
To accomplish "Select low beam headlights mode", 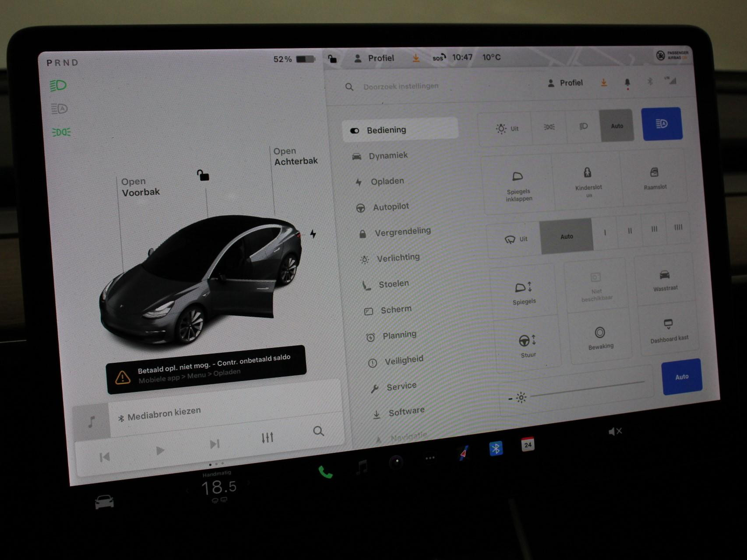I will [583, 126].
